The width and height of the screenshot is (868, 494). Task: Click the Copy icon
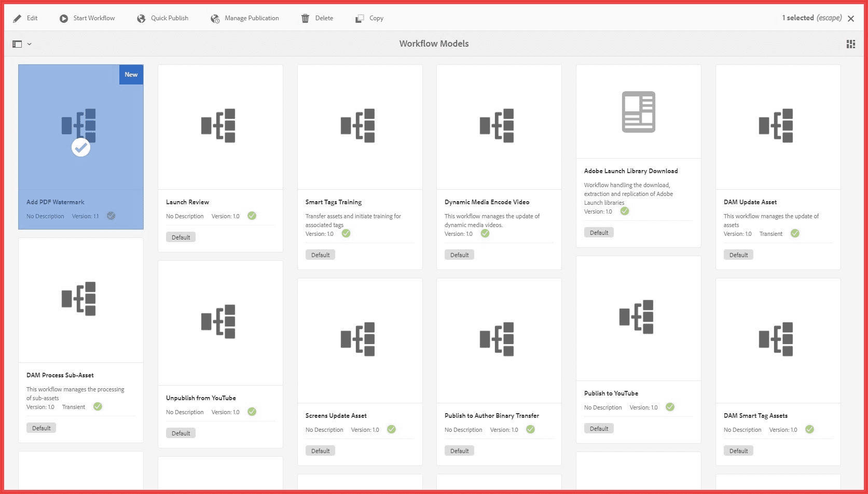tap(360, 19)
